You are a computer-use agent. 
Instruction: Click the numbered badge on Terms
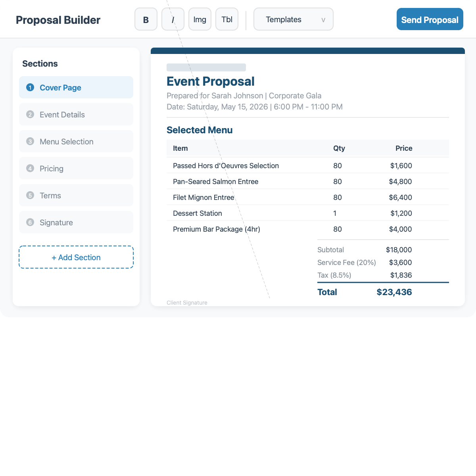pos(30,195)
